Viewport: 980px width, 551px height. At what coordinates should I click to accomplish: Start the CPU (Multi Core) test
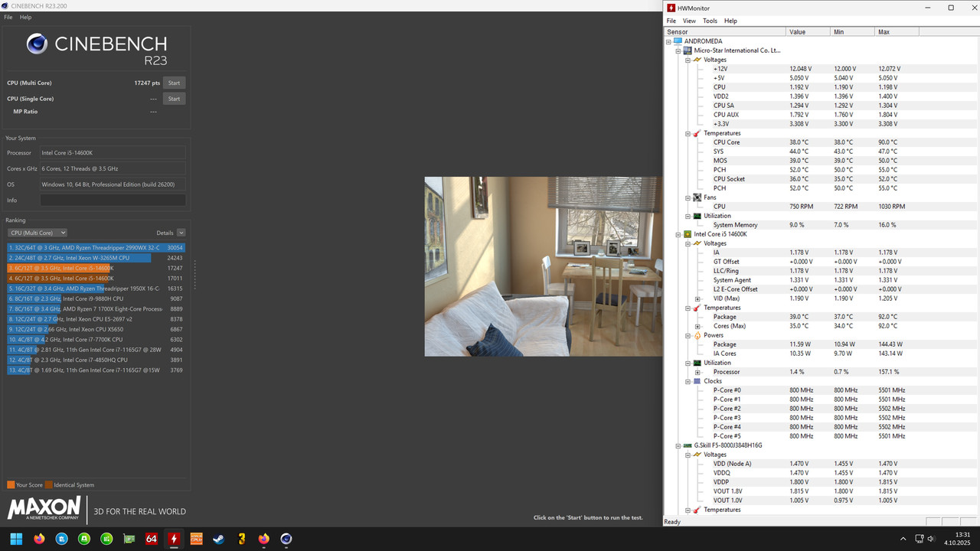coord(174,83)
